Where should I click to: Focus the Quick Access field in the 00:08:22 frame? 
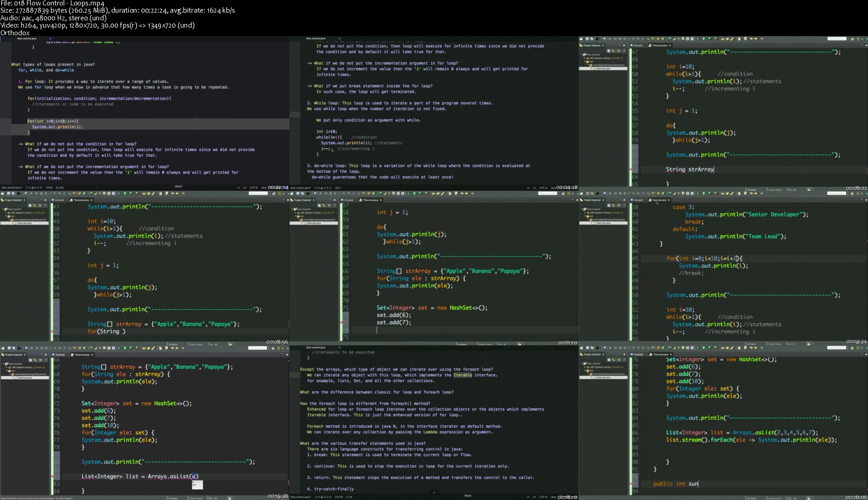tap(836, 39)
